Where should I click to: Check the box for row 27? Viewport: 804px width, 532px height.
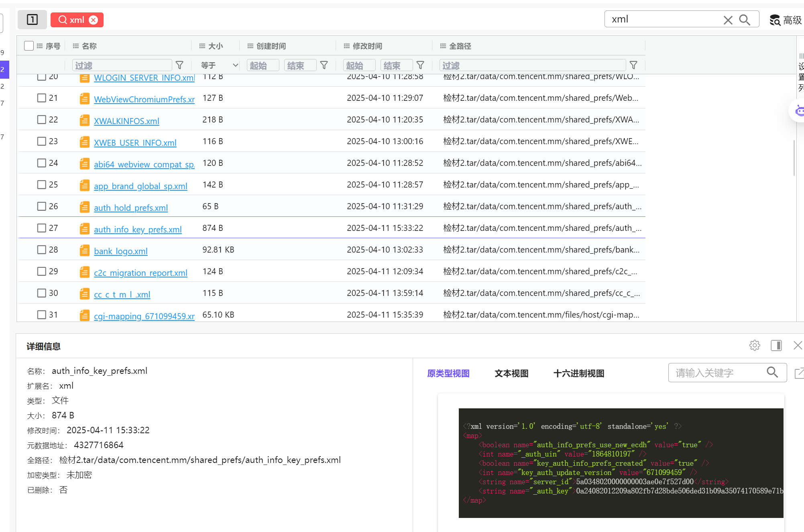click(x=41, y=228)
